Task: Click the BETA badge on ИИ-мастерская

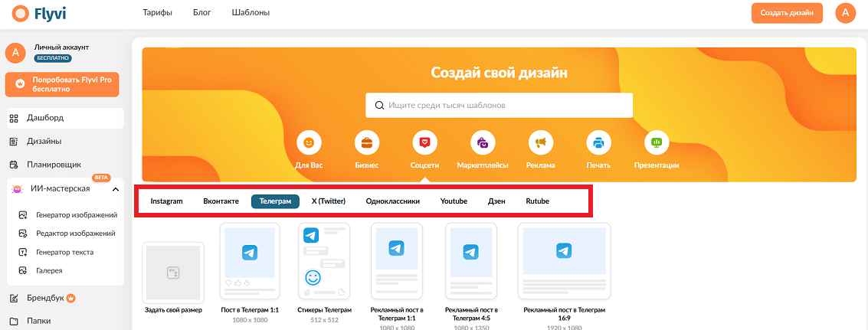Action: 101,178
